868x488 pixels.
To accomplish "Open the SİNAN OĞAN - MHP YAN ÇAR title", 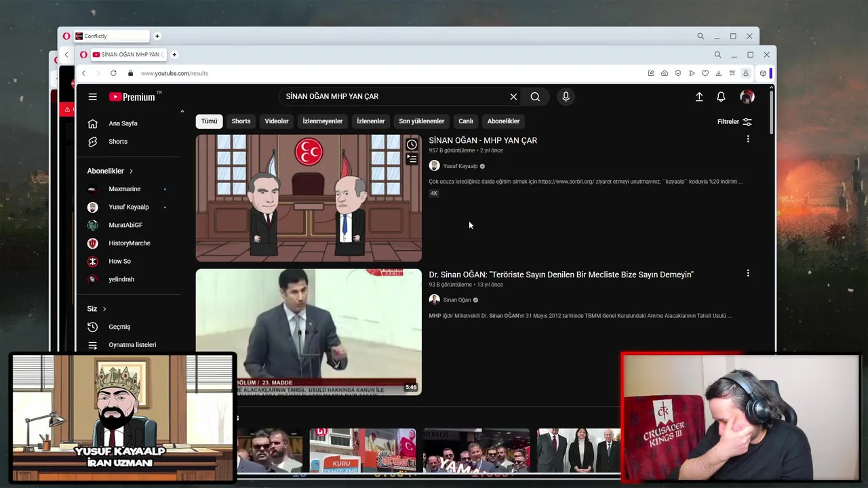I will pos(483,140).
